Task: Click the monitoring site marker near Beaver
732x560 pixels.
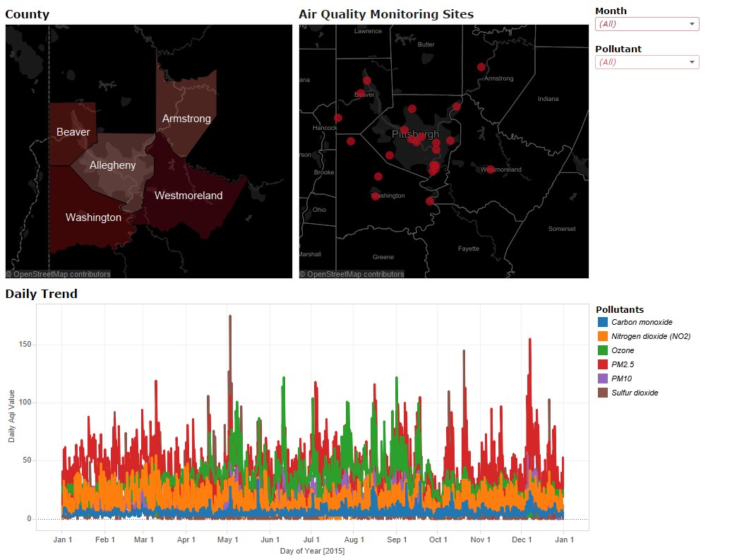Action: (x=366, y=80)
